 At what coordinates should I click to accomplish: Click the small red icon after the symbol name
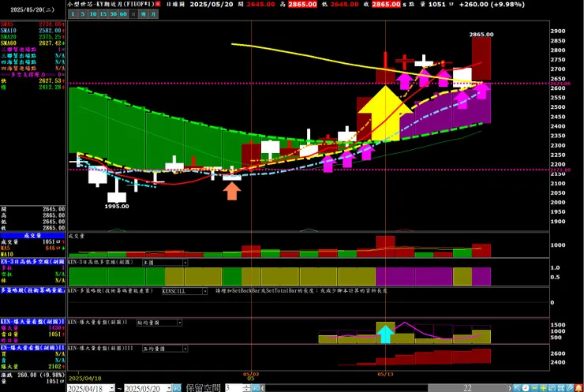(x=158, y=4)
